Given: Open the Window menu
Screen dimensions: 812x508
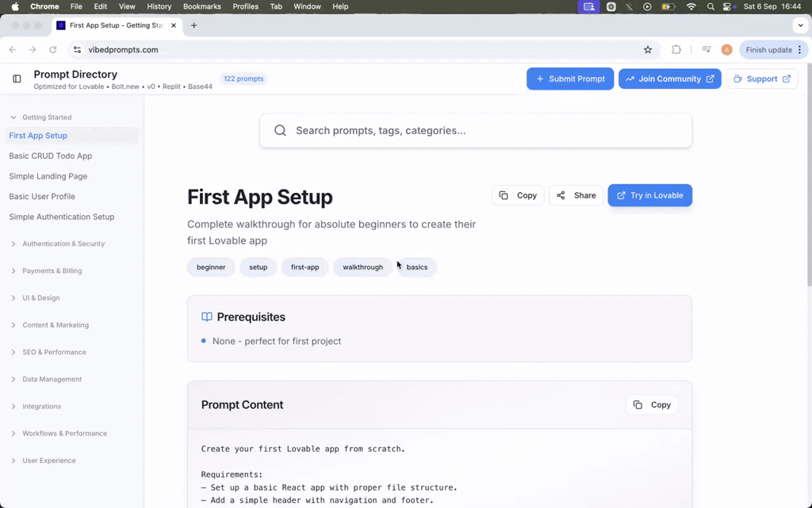Looking at the screenshot, I should [307, 6].
